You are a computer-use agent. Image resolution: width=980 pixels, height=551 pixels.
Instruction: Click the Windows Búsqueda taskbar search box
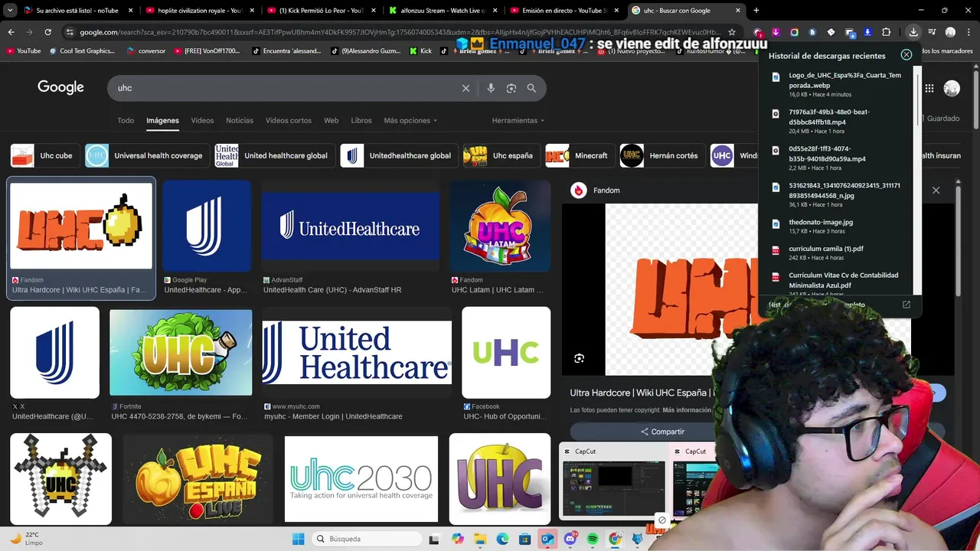pyautogui.click(x=366, y=539)
